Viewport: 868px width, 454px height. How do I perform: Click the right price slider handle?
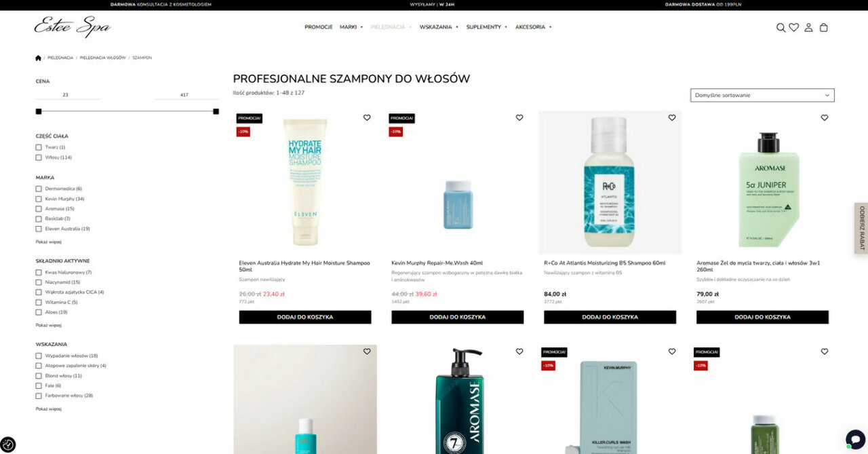pos(216,111)
